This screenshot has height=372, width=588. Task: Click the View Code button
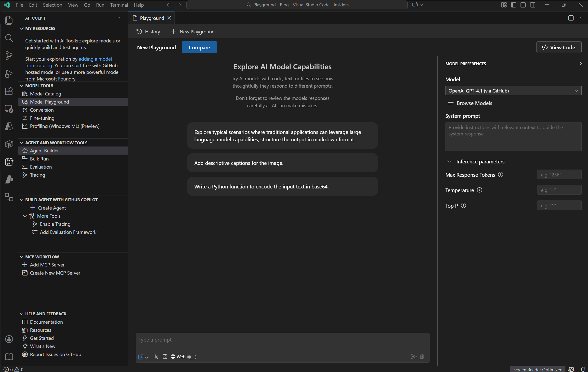559,47
